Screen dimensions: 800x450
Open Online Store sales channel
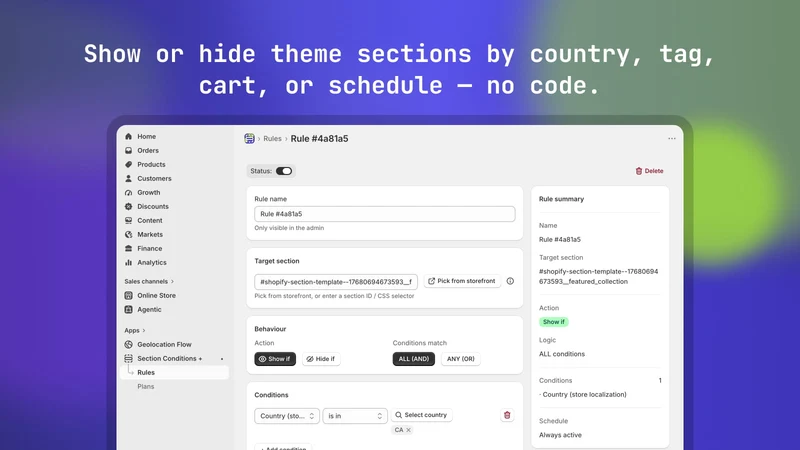156,295
